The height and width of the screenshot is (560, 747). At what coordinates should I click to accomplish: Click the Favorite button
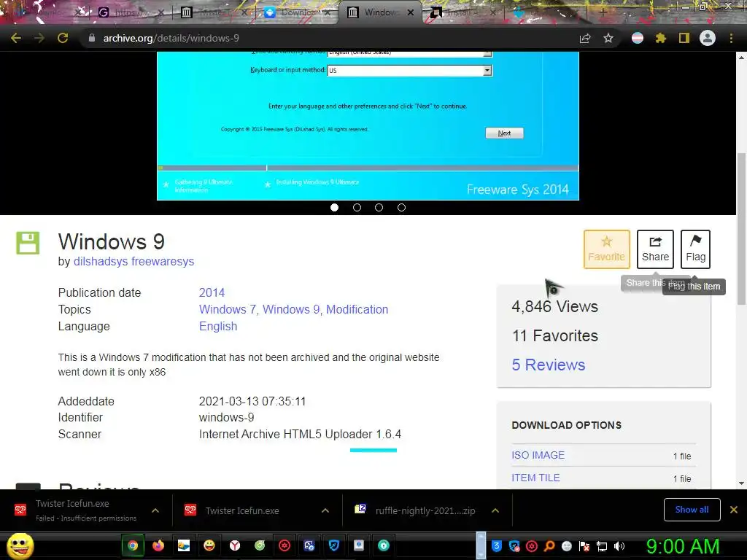point(606,249)
